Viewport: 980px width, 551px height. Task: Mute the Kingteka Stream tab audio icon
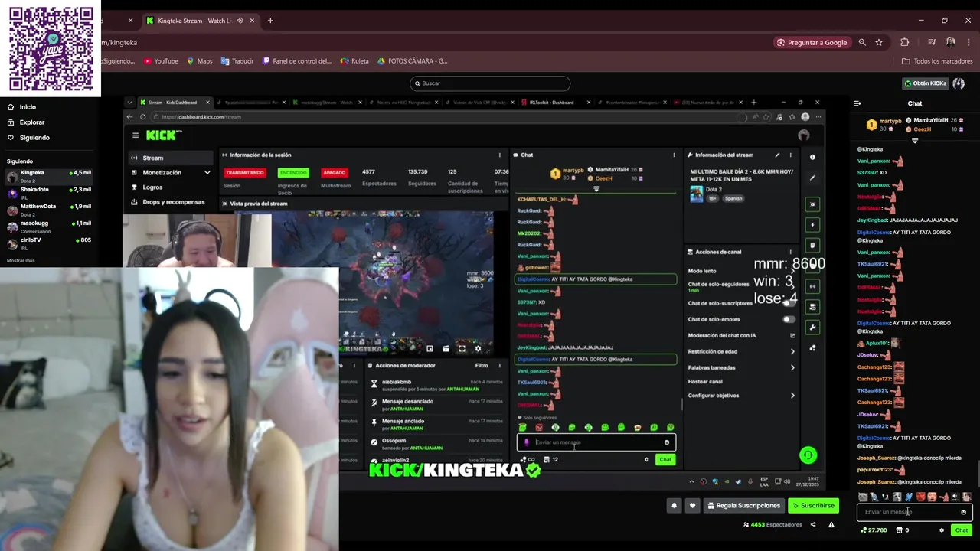[240, 21]
